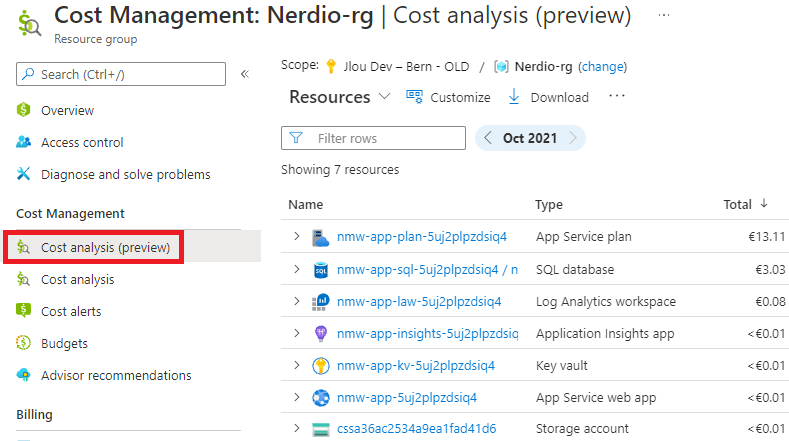The width and height of the screenshot is (789, 441).
Task: Click the Customize view icon
Action: click(415, 97)
